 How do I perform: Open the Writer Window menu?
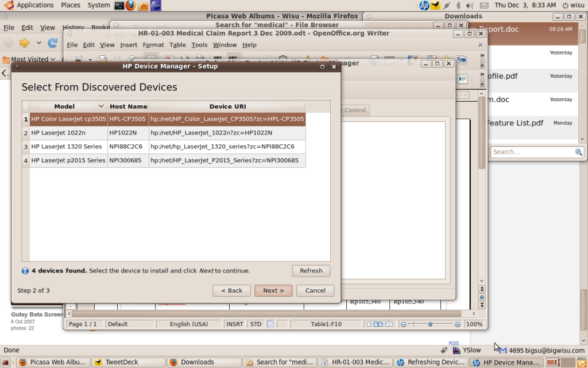(225, 45)
